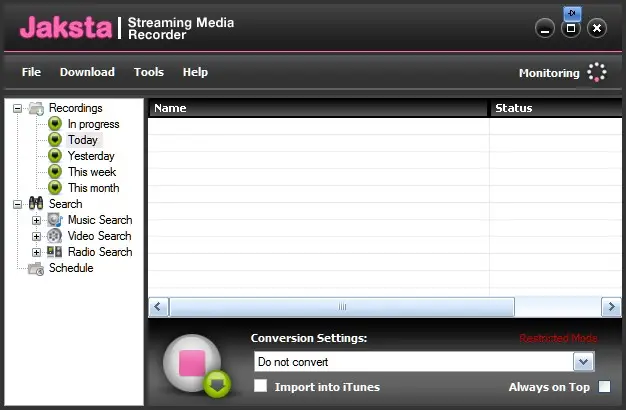The height and width of the screenshot is (410, 626).
Task: Click the green This week icon
Action: [55, 172]
